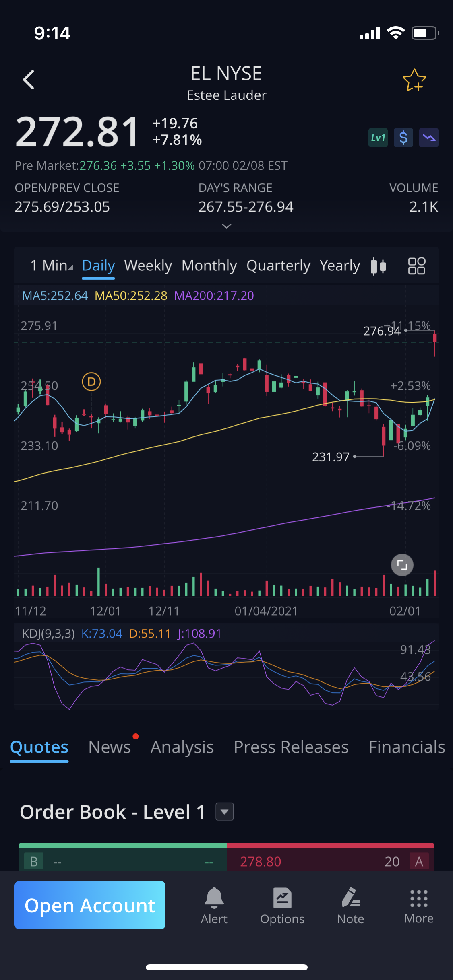Tap the purple downward trend icon
This screenshot has width=453, height=980.
428,138
